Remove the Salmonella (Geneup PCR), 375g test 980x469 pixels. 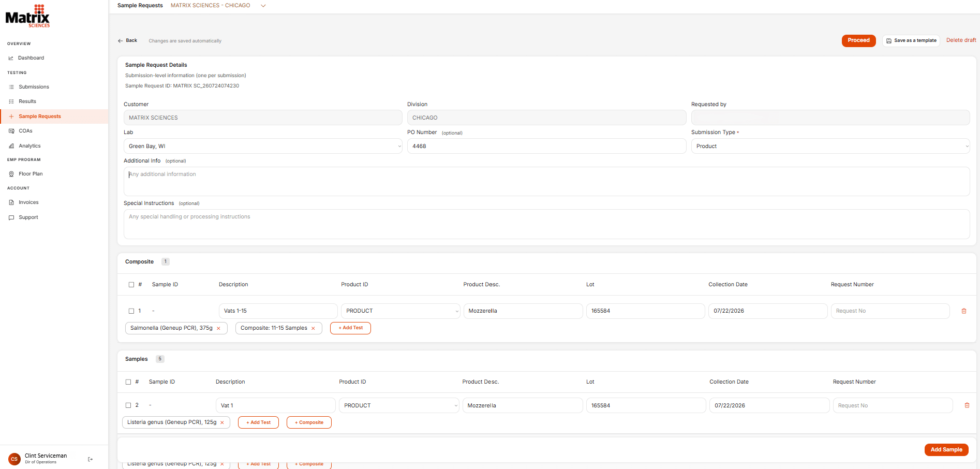click(x=218, y=328)
